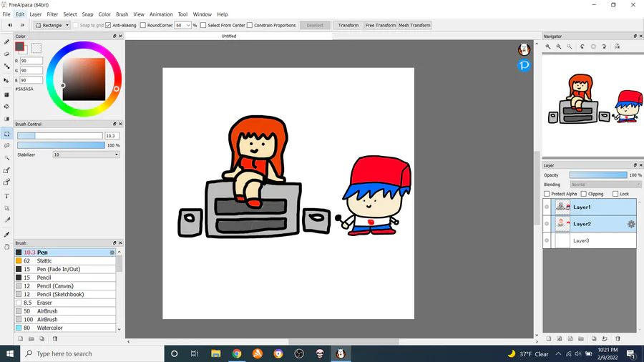Open the Stabilizer value dropdown

[87, 155]
